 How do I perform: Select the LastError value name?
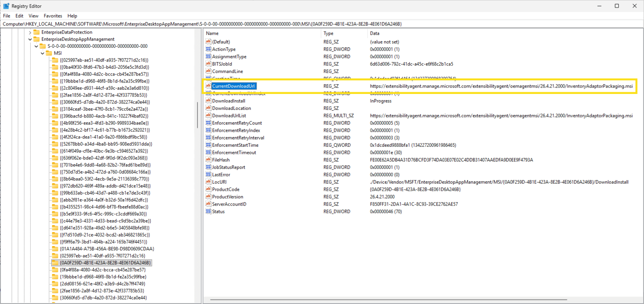coord(221,174)
